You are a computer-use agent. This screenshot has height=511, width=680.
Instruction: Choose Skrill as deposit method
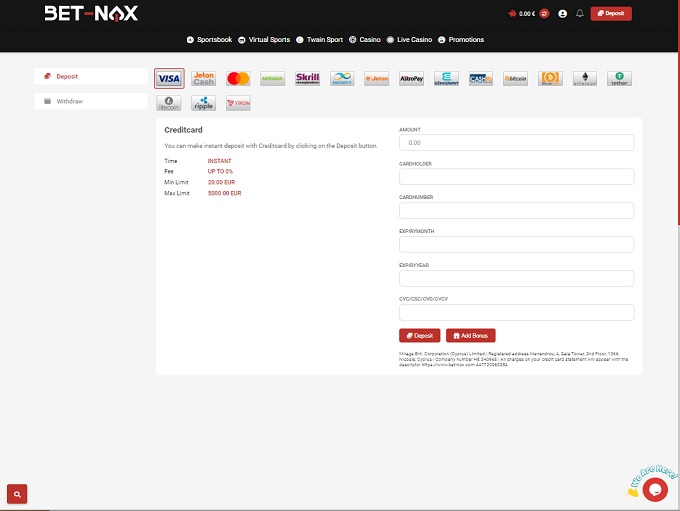(x=307, y=78)
